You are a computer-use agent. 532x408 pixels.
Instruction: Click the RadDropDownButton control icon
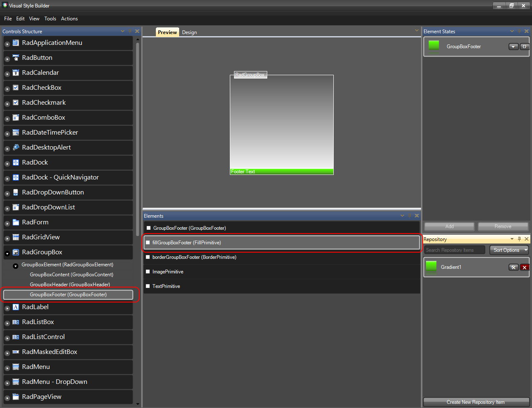[x=16, y=192]
